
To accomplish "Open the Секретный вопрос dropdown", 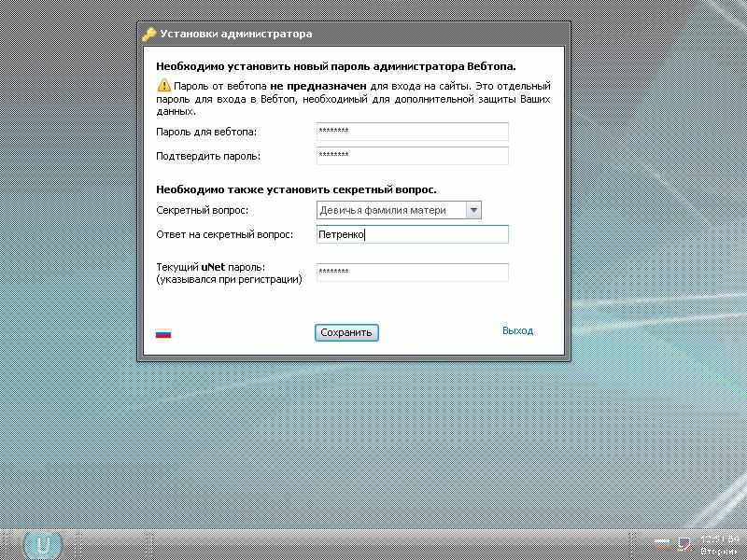I will (399, 210).
